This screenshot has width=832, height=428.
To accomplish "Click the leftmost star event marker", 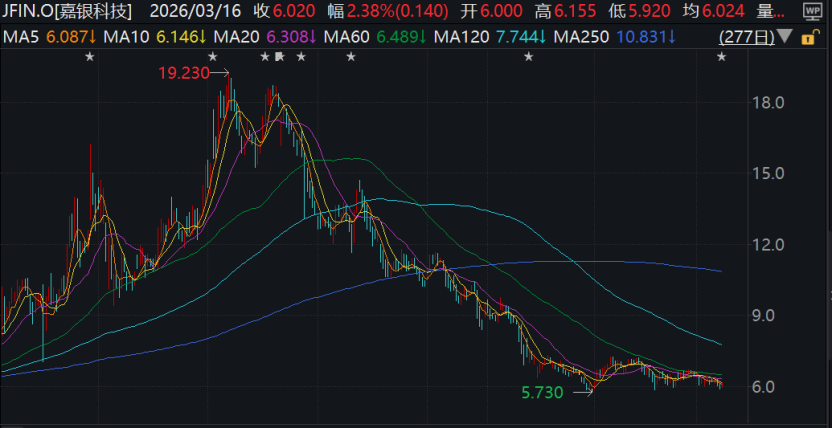I will point(91,57).
